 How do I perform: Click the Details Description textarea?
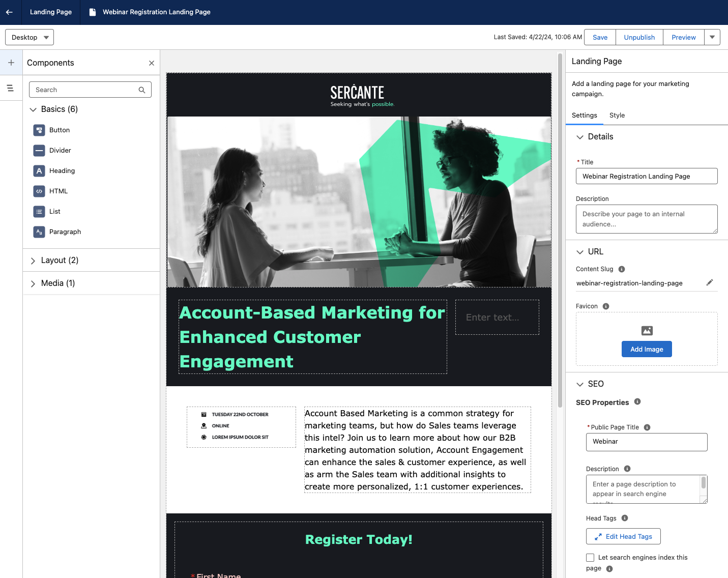pos(647,219)
